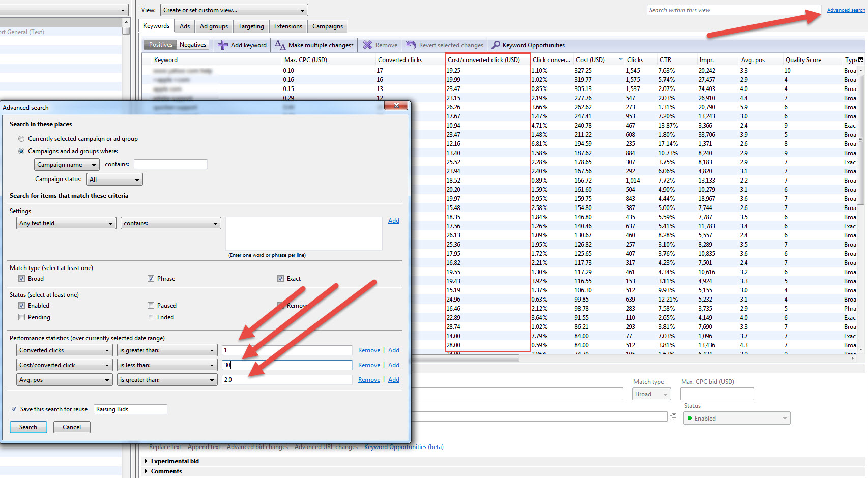This screenshot has height=478, width=868.
Task: Click the Search within this view field
Action: 733,10
